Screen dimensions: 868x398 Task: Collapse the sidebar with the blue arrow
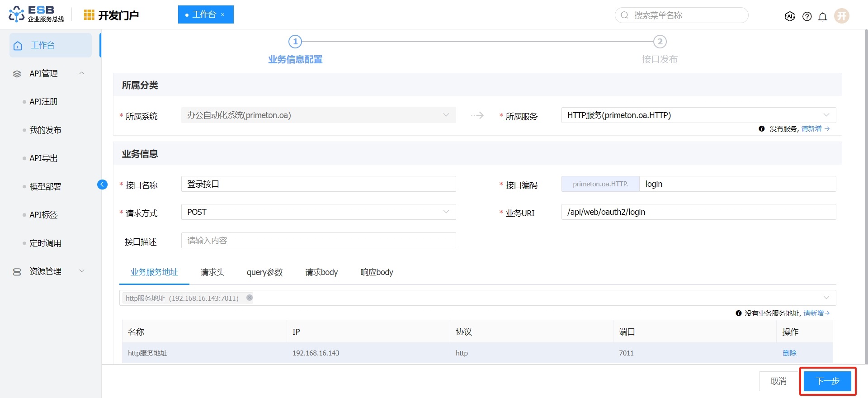click(102, 185)
